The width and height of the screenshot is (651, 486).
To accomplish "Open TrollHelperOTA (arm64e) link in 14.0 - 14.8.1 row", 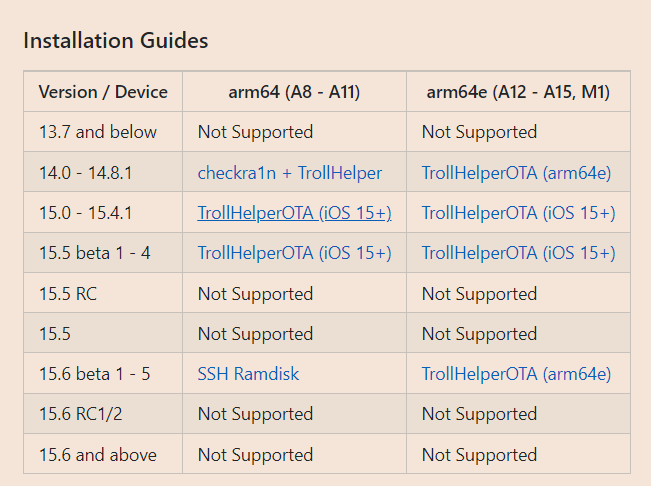I will click(x=516, y=173).
